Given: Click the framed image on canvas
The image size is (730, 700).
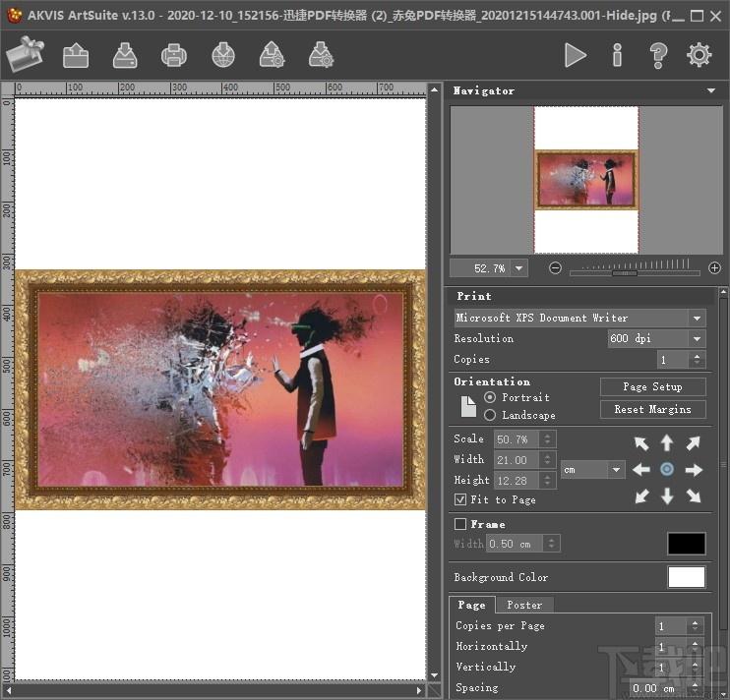Looking at the screenshot, I should (x=220, y=389).
